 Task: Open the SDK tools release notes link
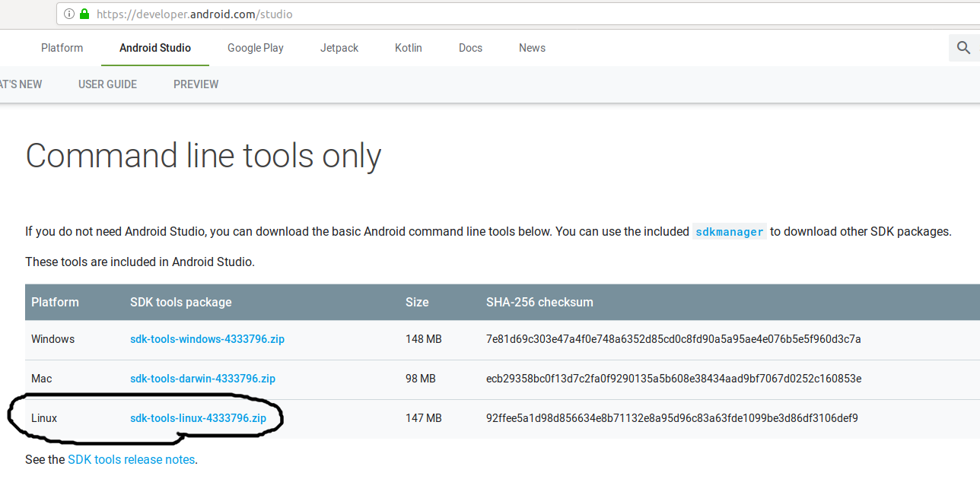pyautogui.click(x=131, y=459)
